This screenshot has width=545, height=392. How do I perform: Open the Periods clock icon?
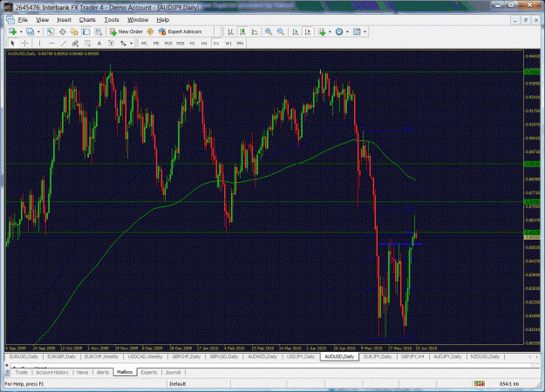click(x=339, y=31)
